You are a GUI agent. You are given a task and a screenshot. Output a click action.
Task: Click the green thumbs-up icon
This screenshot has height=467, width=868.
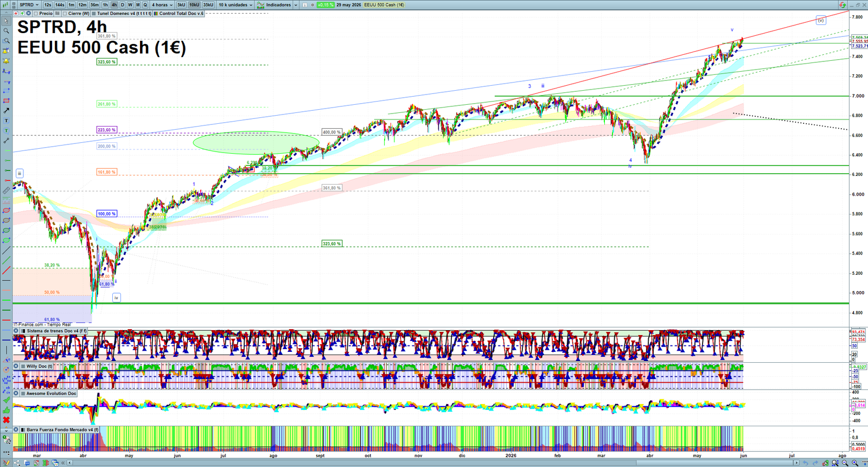click(7, 410)
